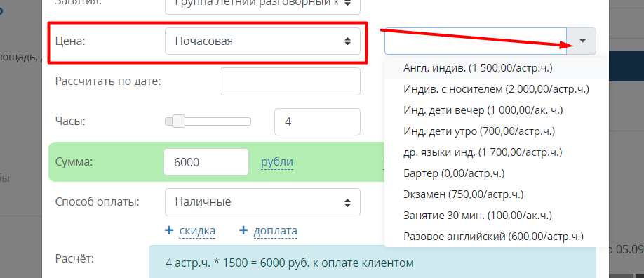Choose Инд. дети утро rate
Viewport: 644px width, 278px height.
tap(495, 131)
